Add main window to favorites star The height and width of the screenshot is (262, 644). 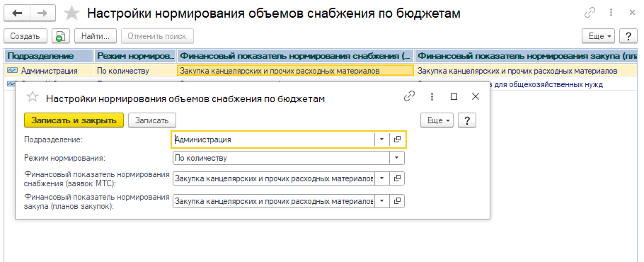72,13
